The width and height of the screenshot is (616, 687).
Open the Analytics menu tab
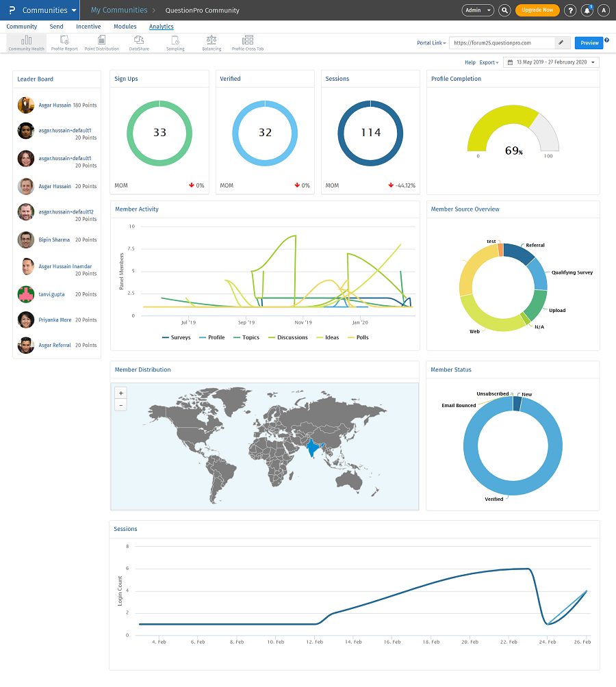[162, 26]
